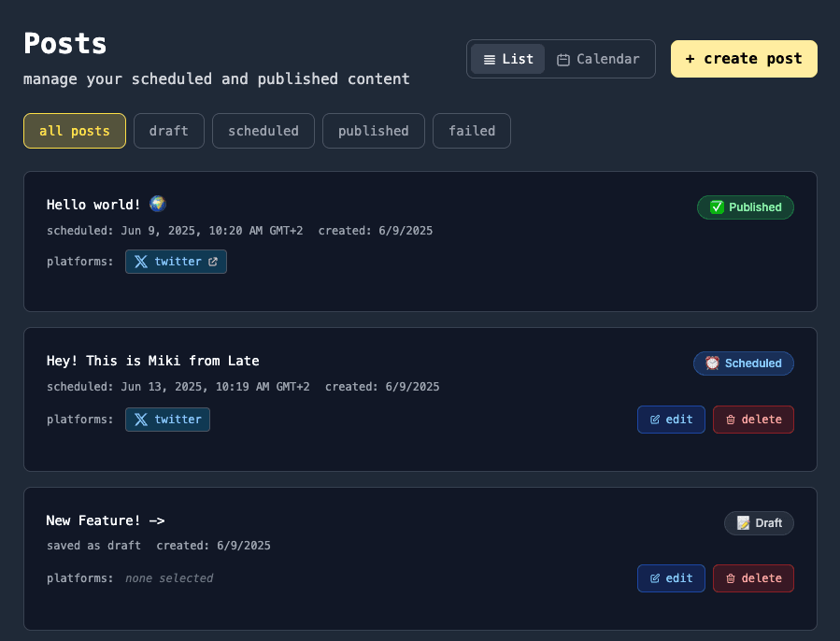The image size is (840, 641).
Task: Open the external link icon beside twitter badge
Action: coord(214,262)
